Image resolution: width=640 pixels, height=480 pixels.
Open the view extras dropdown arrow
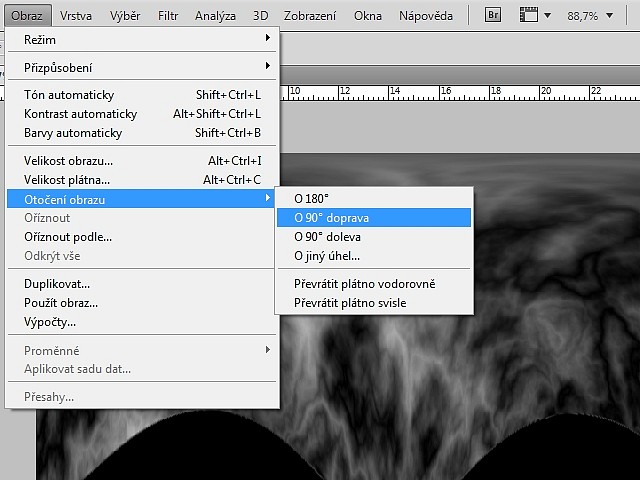point(548,16)
